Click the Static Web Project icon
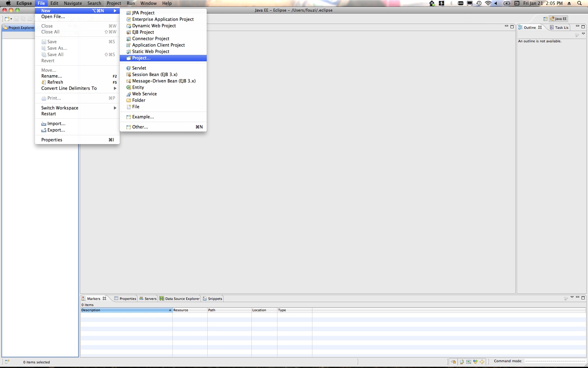Screen dimensions: 588x368 point(129,52)
